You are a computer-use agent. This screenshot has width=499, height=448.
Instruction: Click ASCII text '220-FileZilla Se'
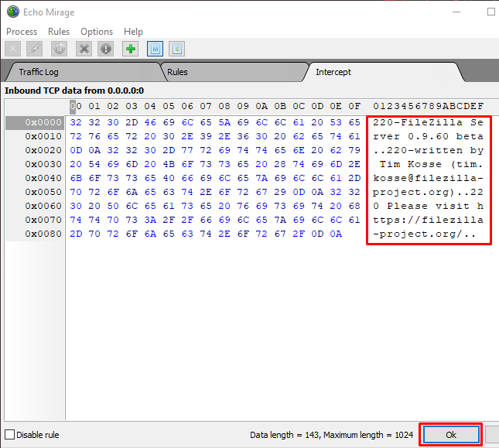[428, 122]
